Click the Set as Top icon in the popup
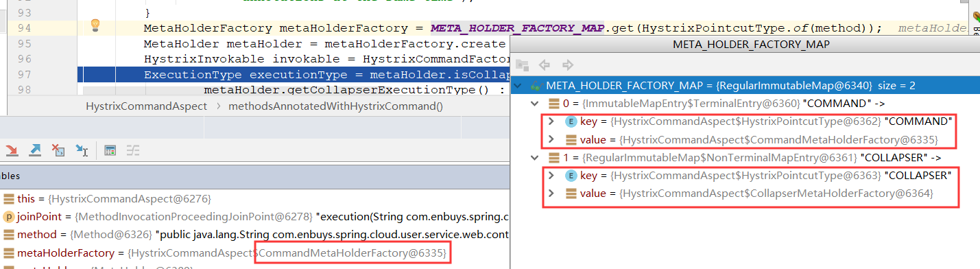980x269 pixels. [x=523, y=65]
